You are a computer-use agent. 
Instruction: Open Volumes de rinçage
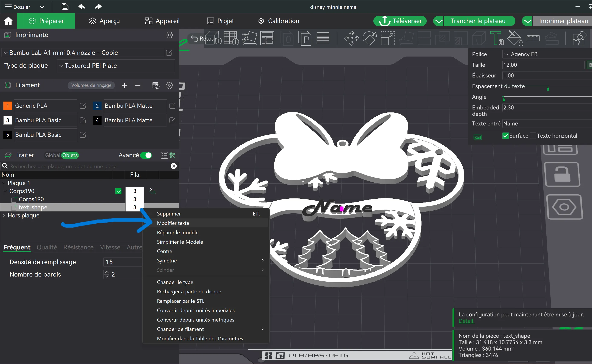coord(91,85)
